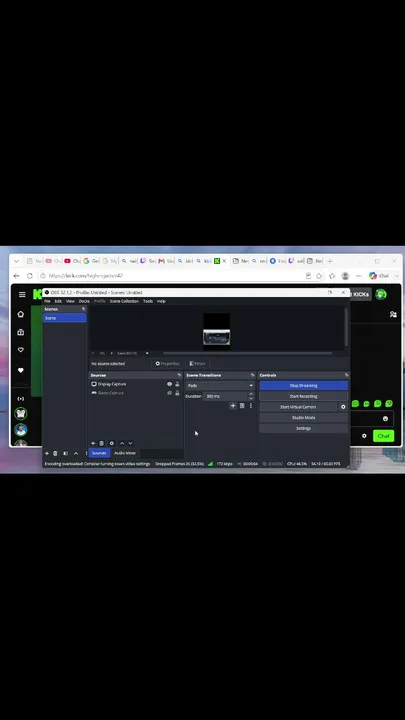Viewport: 405px width, 720px height.
Task: Add a source with plus icon in OBS Sources
Action: (93, 443)
